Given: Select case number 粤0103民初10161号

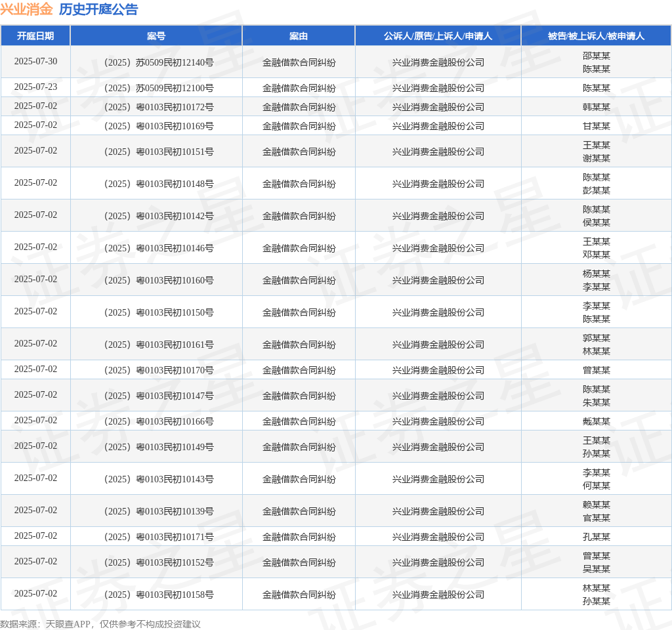Looking at the screenshot, I should tap(159, 345).
